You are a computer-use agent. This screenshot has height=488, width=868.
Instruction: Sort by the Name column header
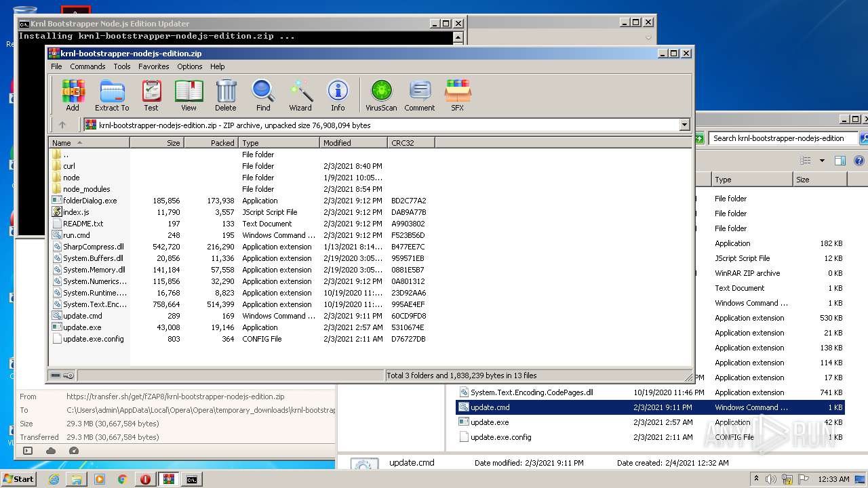89,143
